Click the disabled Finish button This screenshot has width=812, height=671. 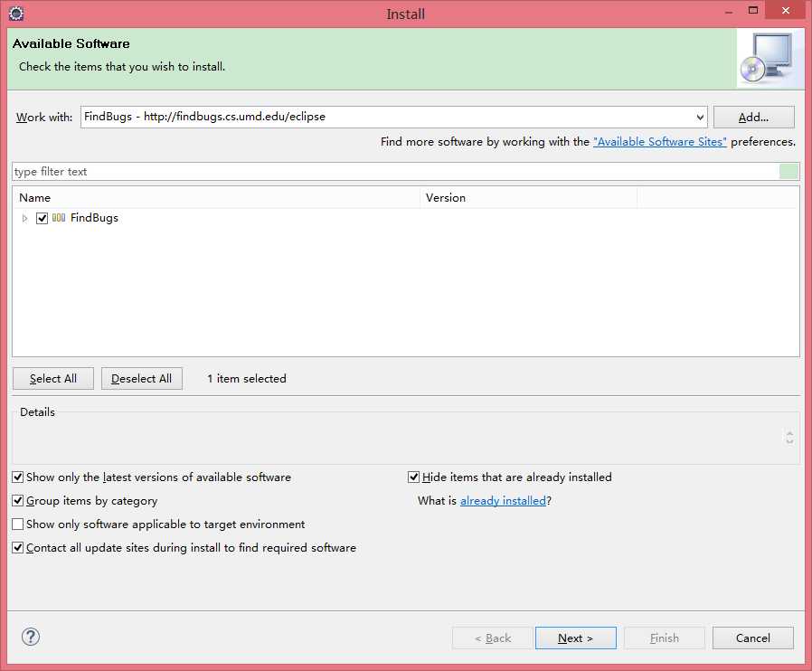point(665,638)
